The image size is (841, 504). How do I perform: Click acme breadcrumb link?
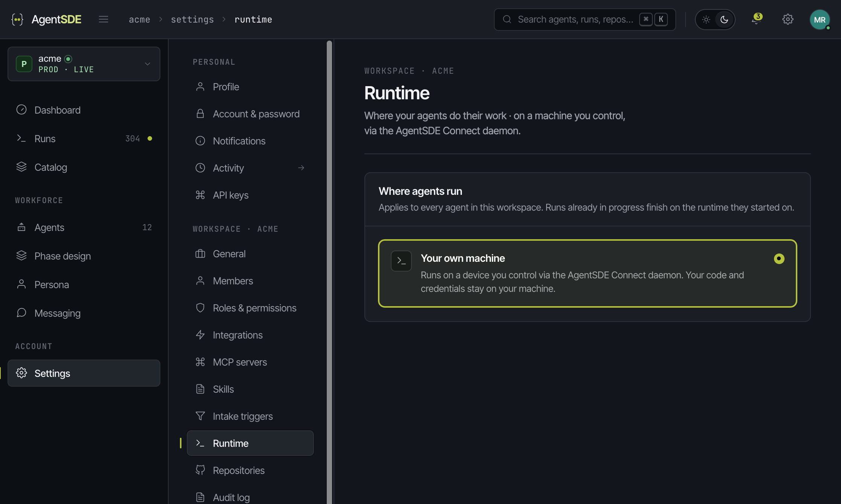click(139, 20)
